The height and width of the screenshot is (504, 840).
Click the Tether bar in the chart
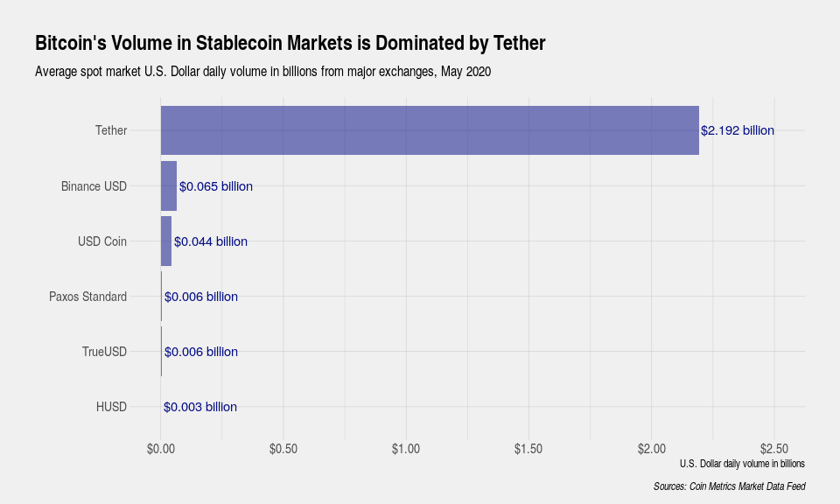pyautogui.click(x=429, y=130)
